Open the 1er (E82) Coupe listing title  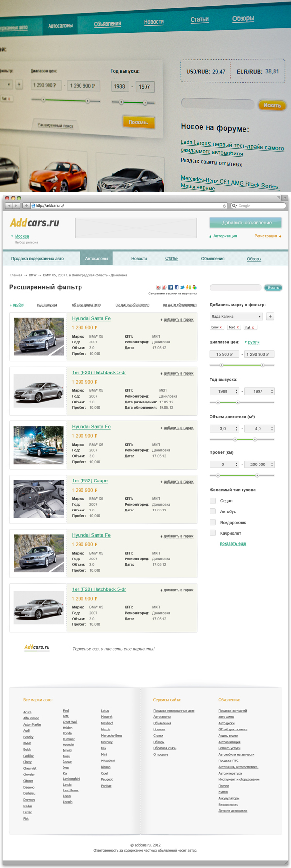point(90,480)
